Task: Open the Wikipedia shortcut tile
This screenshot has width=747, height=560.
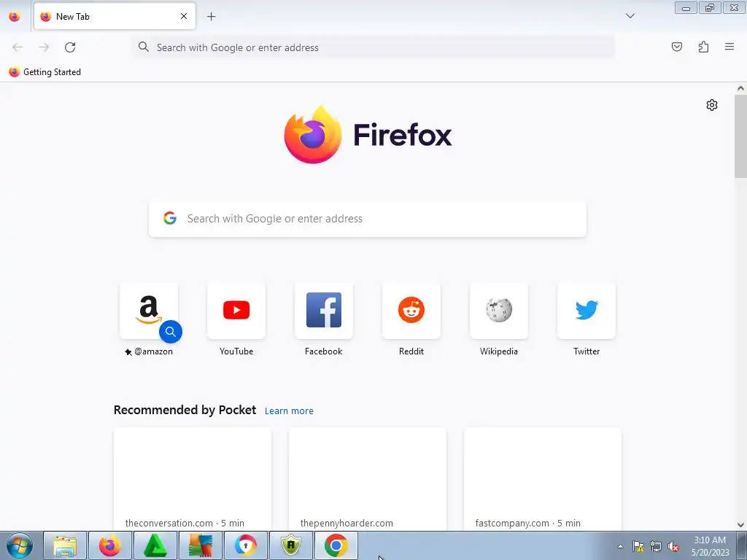Action: (x=499, y=311)
